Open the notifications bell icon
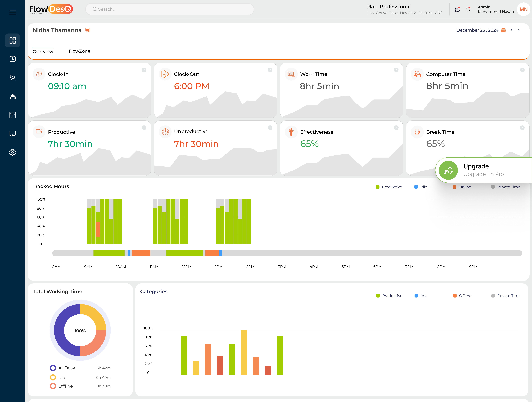This screenshot has height=402, width=532. pos(468,9)
